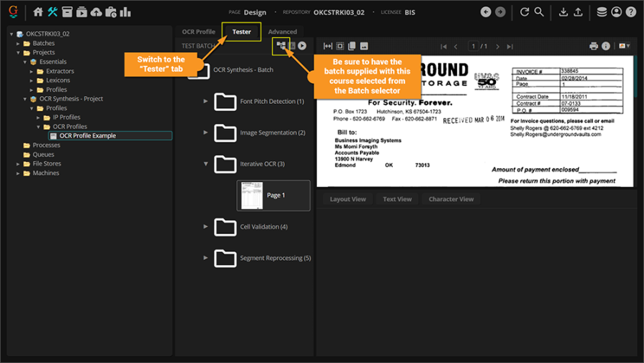Go to the previous page
Image resolution: width=644 pixels, height=363 pixels.
click(456, 47)
